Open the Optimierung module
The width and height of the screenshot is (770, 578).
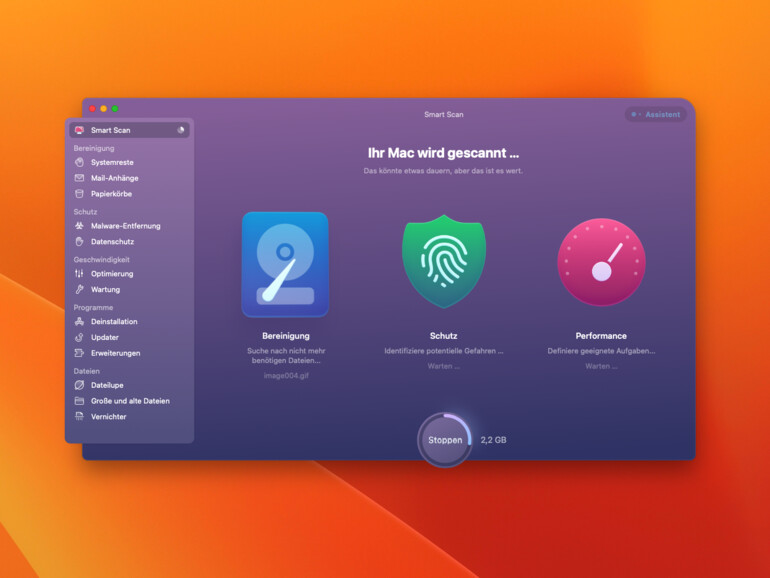point(130,274)
